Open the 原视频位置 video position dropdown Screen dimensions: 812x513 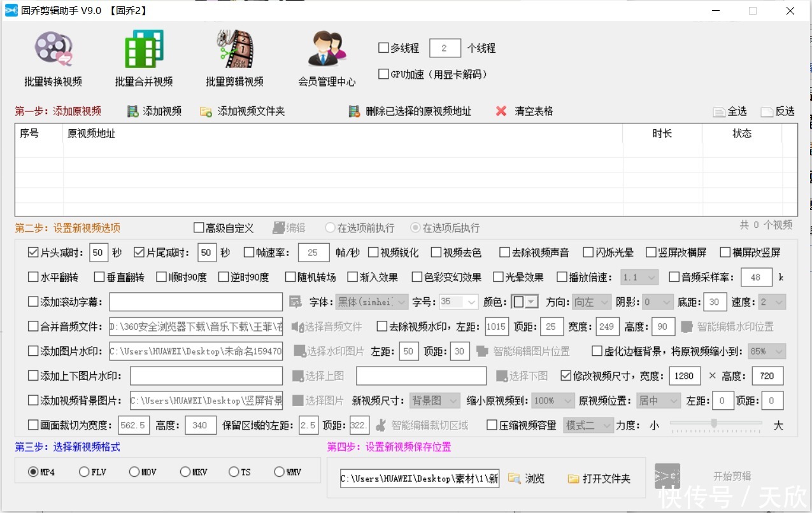pyautogui.click(x=658, y=400)
